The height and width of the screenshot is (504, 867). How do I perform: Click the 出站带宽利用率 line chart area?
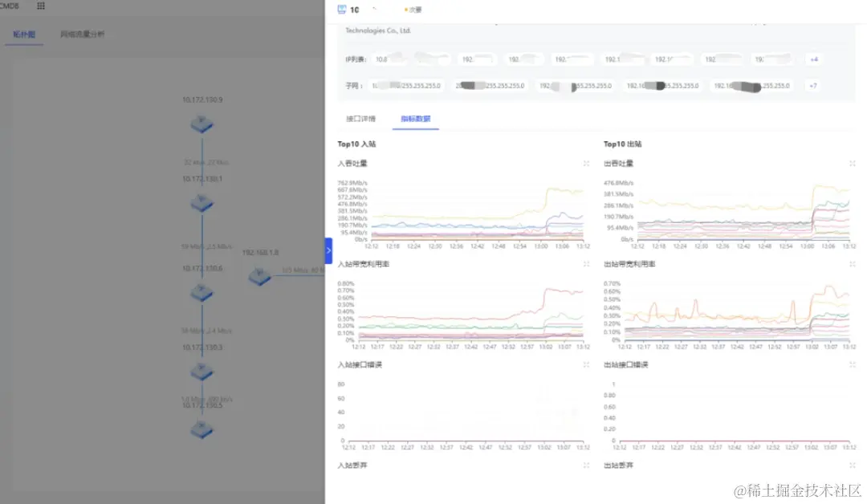737,311
